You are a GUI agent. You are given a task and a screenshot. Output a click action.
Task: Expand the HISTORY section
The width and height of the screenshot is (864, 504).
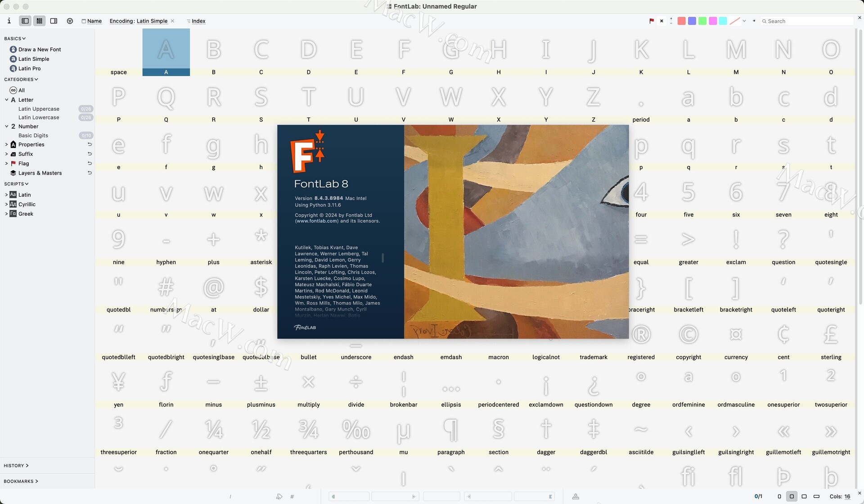point(16,466)
